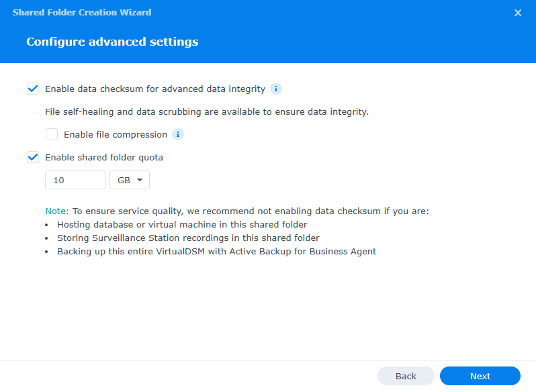Uncheck the Enable data checksum checkbox
536x392 pixels.
coord(33,89)
